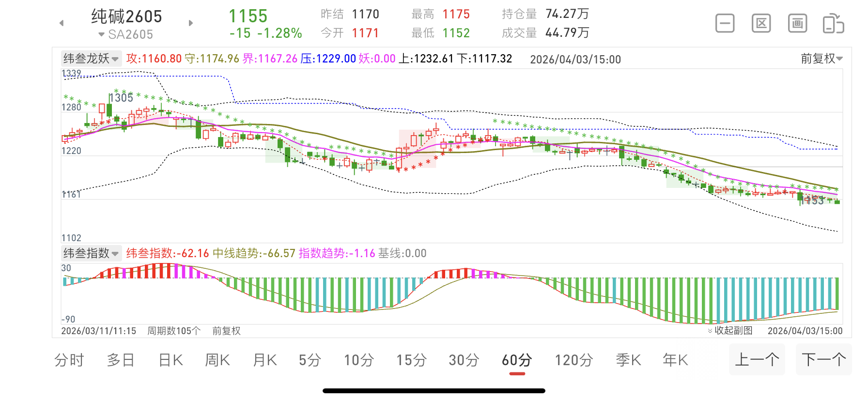
Task: Switch to the 分时 intraday tab
Action: click(69, 360)
